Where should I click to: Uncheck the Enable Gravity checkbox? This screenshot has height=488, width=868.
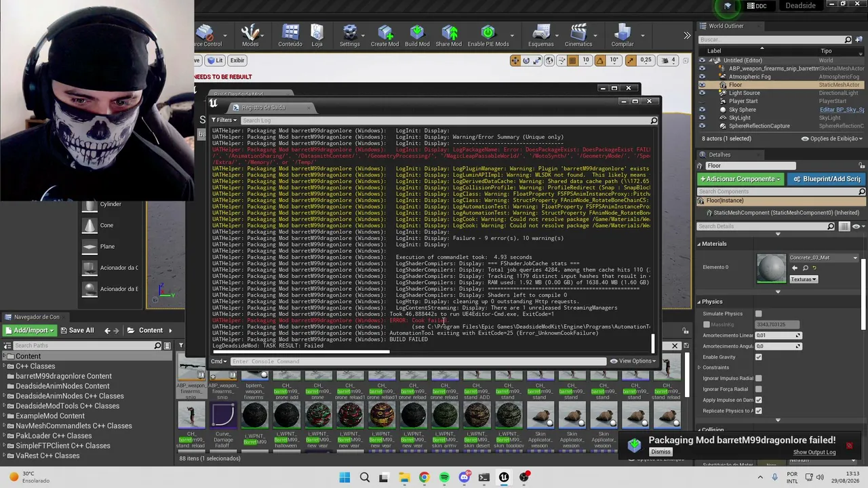click(x=758, y=357)
